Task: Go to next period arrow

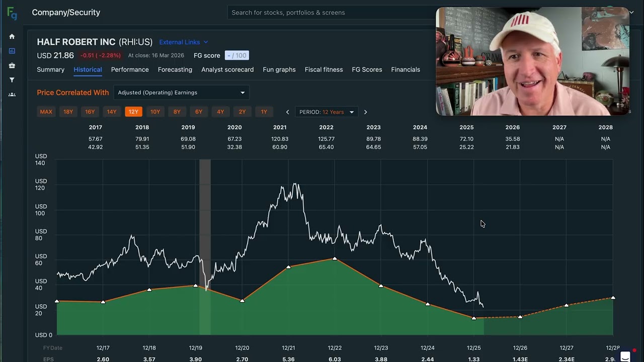Action: coord(365,112)
